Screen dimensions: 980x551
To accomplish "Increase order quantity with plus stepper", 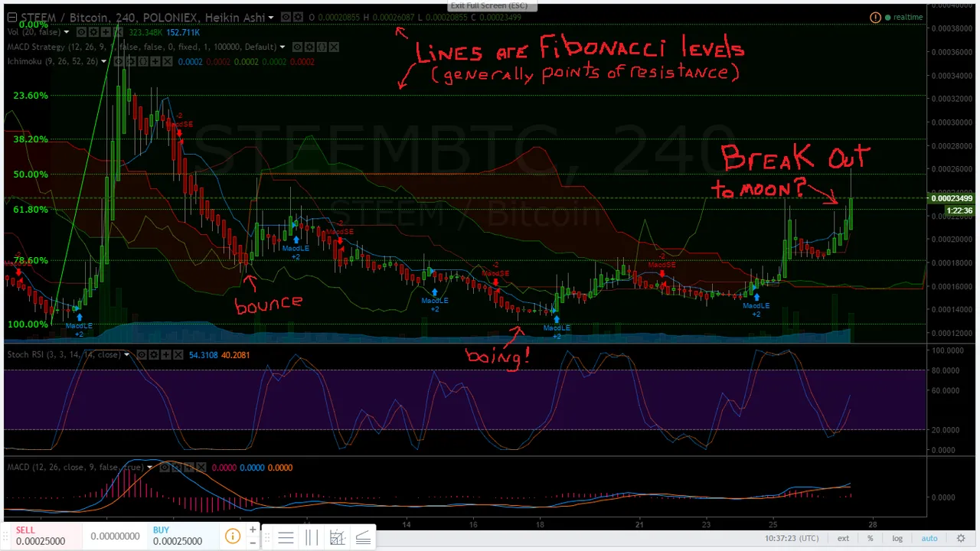I will click(x=253, y=529).
